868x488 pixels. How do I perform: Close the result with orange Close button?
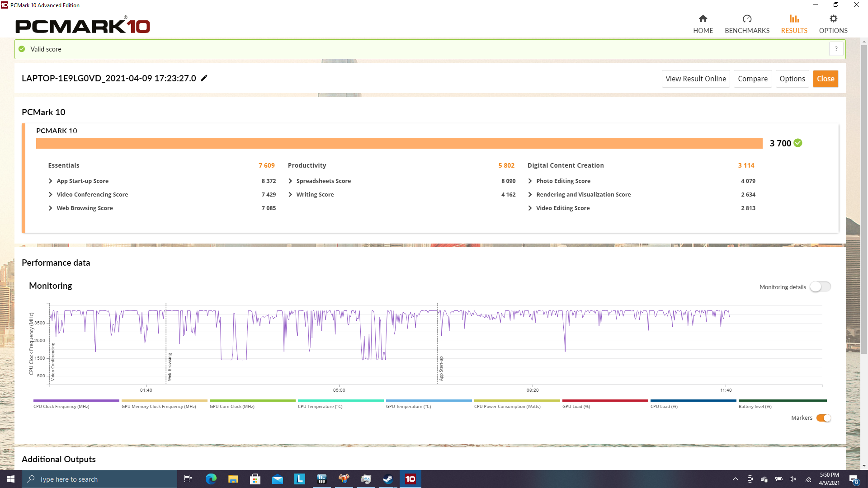(826, 79)
